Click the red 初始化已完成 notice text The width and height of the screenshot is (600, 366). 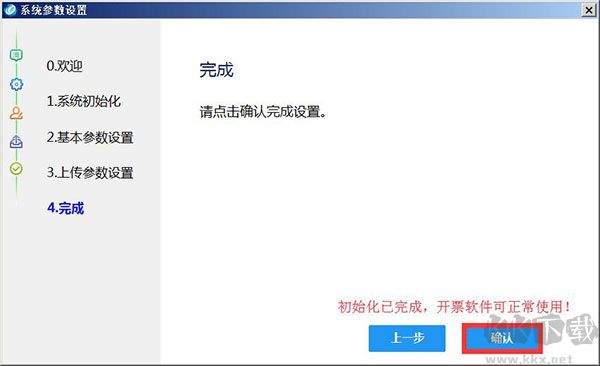pyautogui.click(x=454, y=307)
